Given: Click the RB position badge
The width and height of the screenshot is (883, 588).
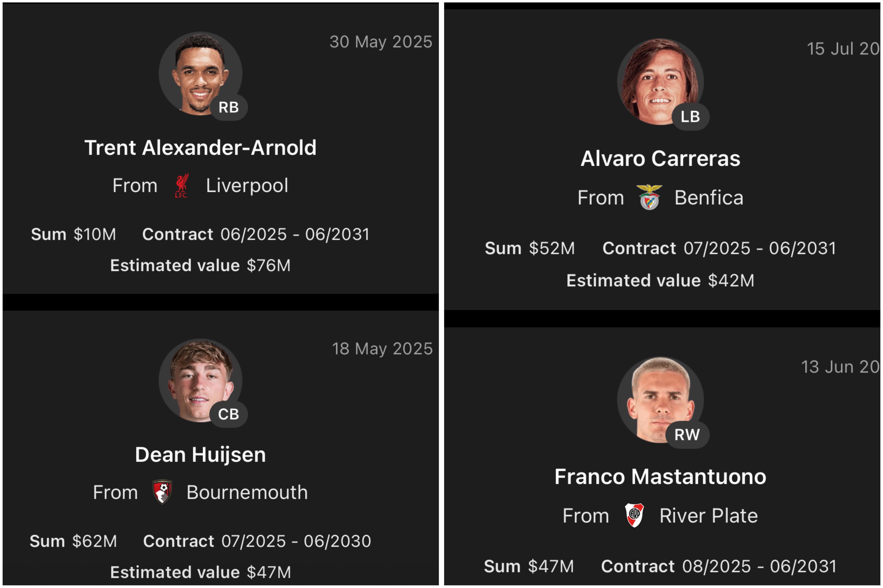Looking at the screenshot, I should pyautogui.click(x=229, y=108).
